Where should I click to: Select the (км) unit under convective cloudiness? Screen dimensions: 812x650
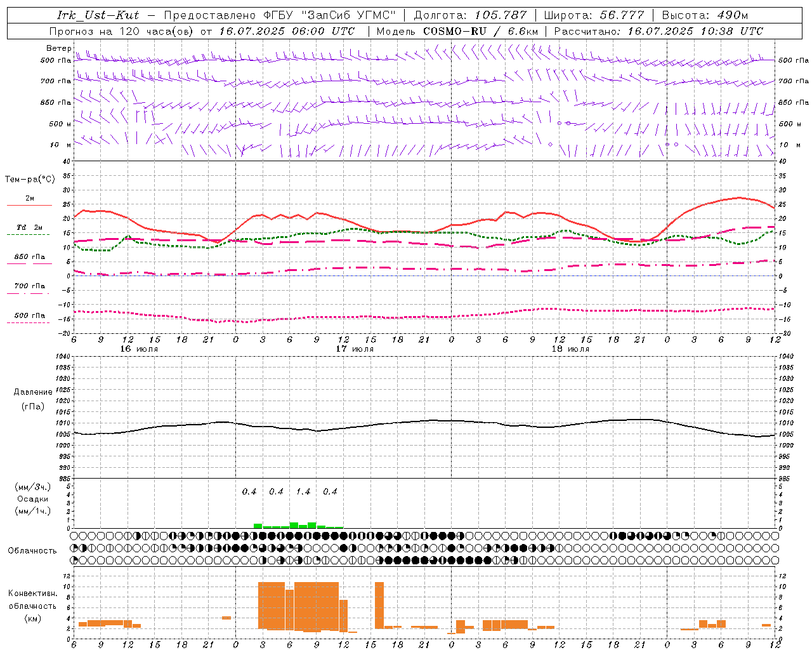coord(32,618)
